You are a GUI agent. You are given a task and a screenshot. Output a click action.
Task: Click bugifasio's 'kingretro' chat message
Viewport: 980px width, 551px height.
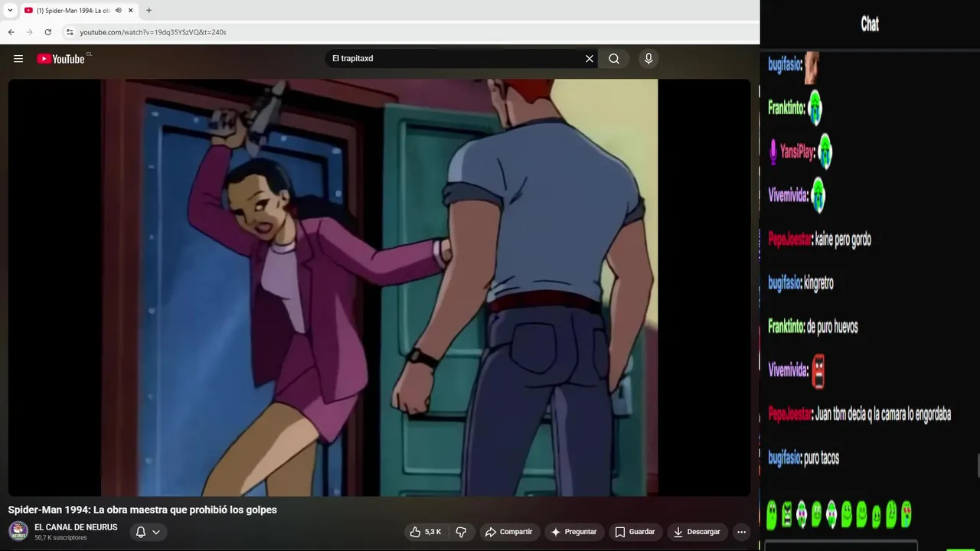coord(818,283)
